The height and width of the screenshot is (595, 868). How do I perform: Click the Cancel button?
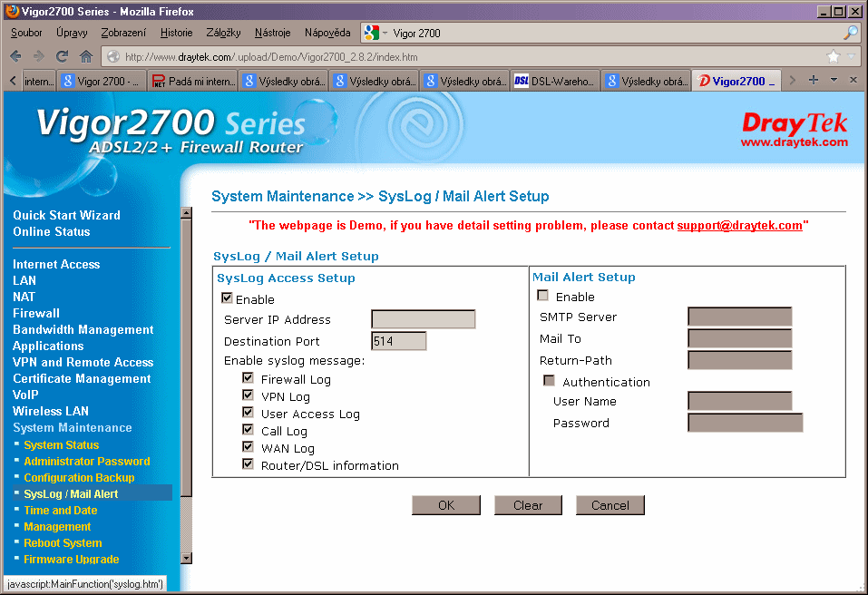click(610, 505)
